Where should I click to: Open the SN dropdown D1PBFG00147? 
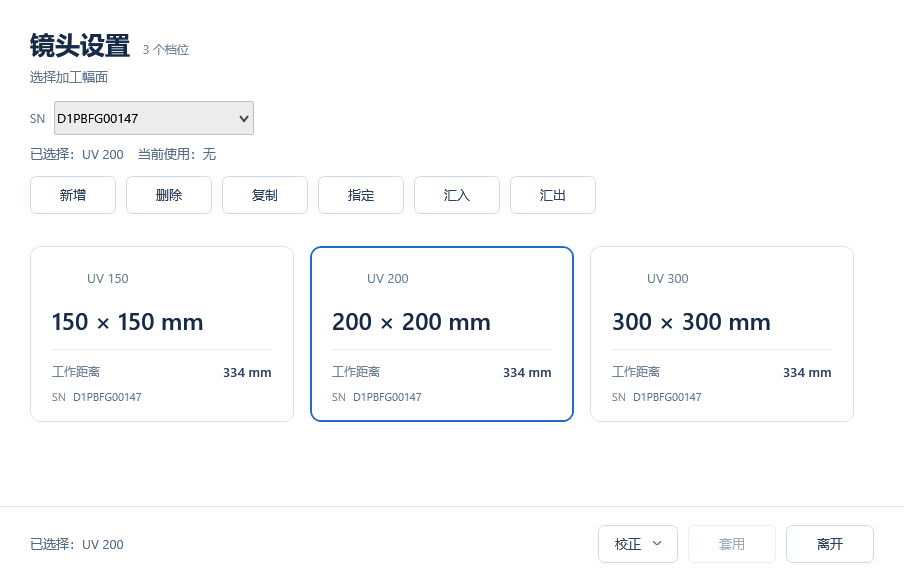pyautogui.click(x=153, y=118)
